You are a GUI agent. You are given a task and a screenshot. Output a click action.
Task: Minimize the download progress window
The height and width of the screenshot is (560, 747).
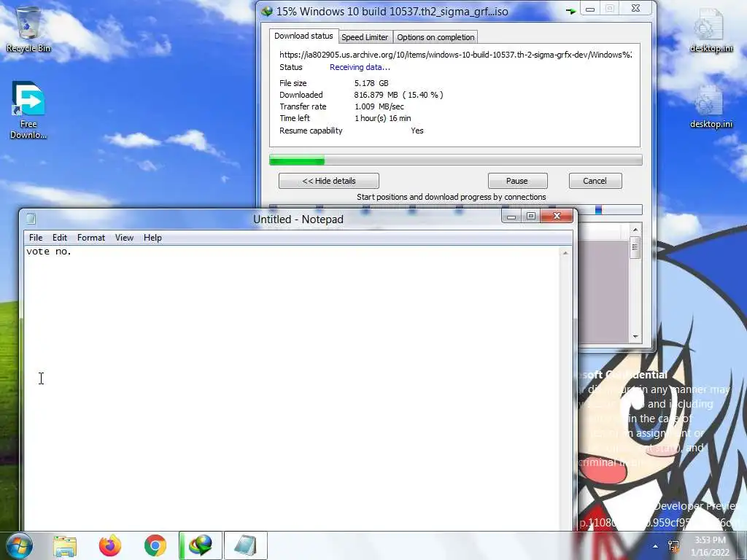590,9
